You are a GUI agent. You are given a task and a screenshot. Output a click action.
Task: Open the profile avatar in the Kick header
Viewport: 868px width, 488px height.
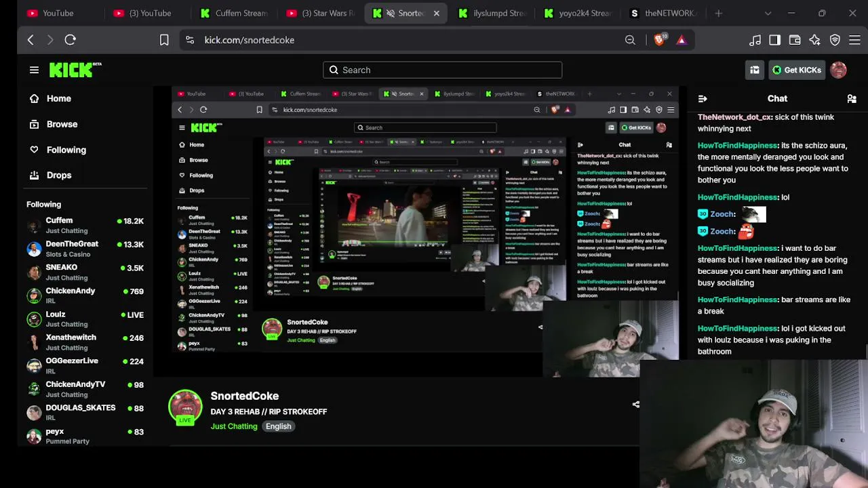pyautogui.click(x=838, y=70)
